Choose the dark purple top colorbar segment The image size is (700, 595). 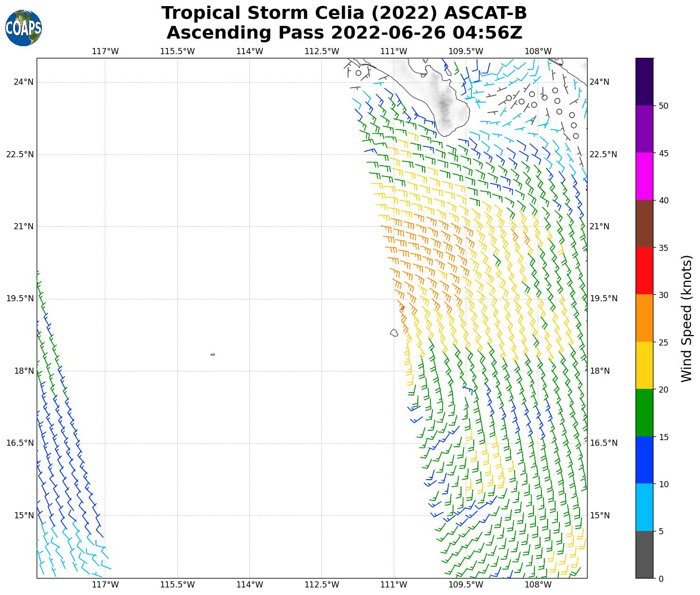(644, 81)
